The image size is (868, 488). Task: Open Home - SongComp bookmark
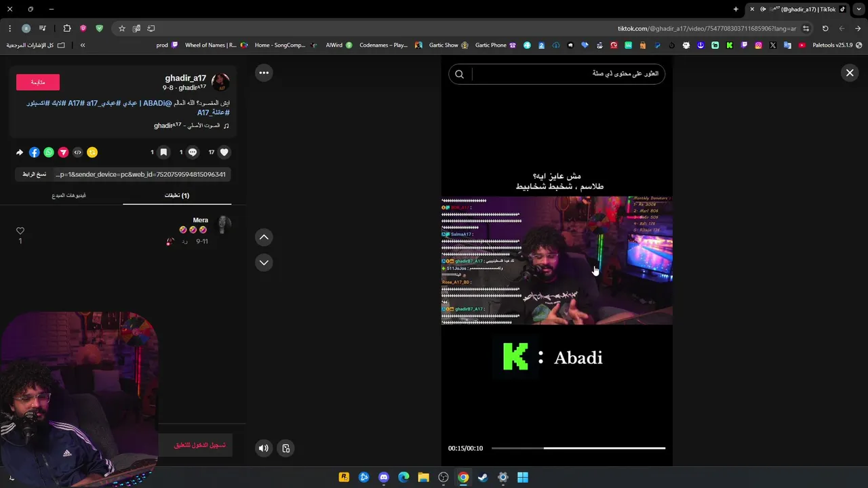click(285, 45)
